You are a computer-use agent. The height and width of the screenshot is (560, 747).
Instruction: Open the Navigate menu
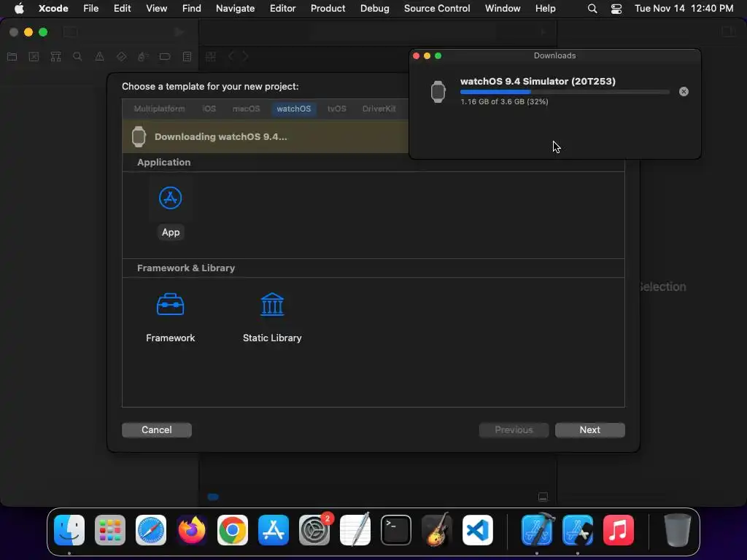pos(235,8)
